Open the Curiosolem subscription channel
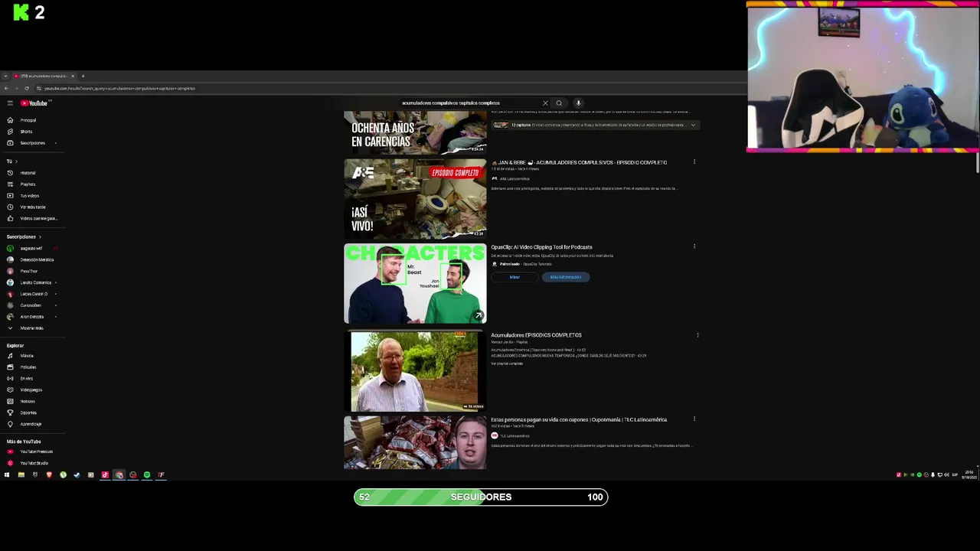The image size is (980, 551). pyautogui.click(x=31, y=305)
